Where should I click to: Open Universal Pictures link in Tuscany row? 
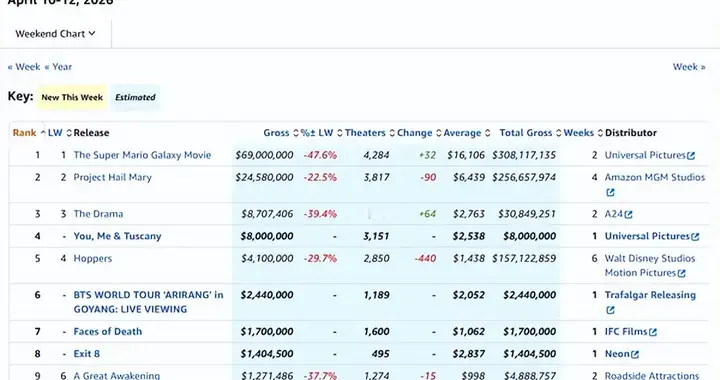[647, 236]
